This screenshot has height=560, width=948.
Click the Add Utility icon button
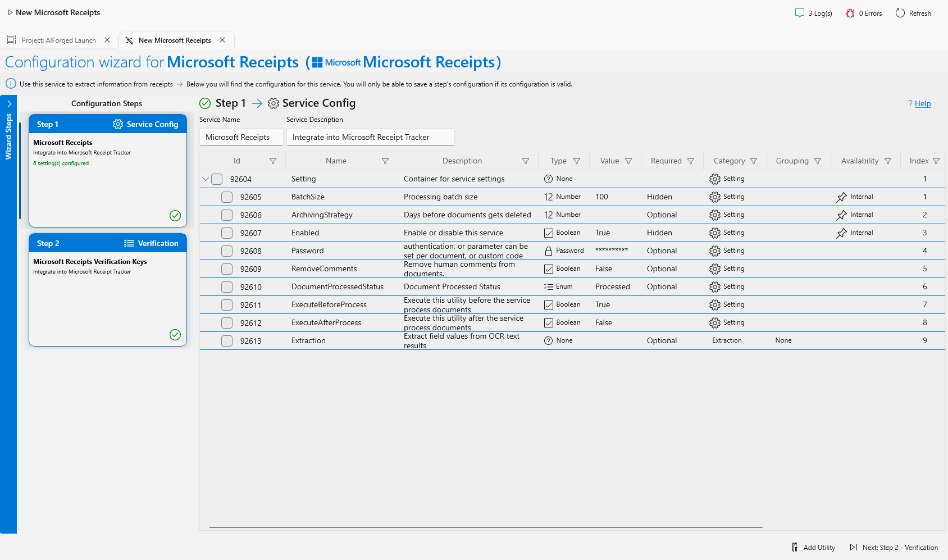pyautogui.click(x=813, y=547)
